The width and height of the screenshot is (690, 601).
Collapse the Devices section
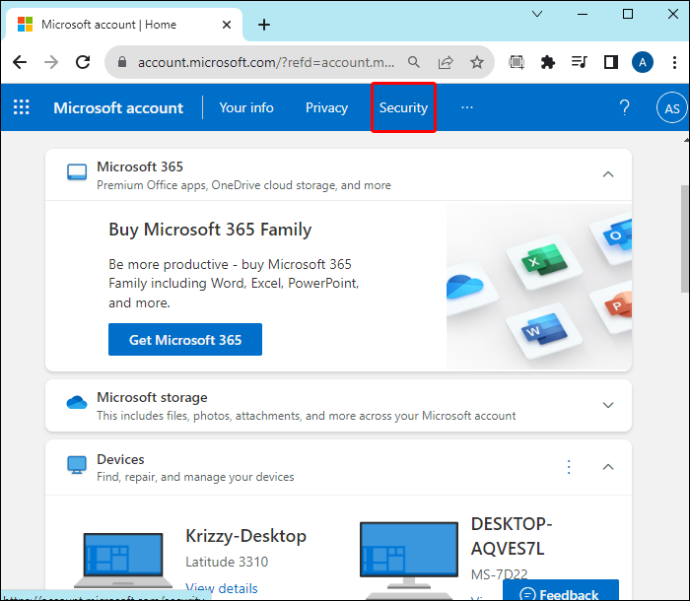coord(608,467)
